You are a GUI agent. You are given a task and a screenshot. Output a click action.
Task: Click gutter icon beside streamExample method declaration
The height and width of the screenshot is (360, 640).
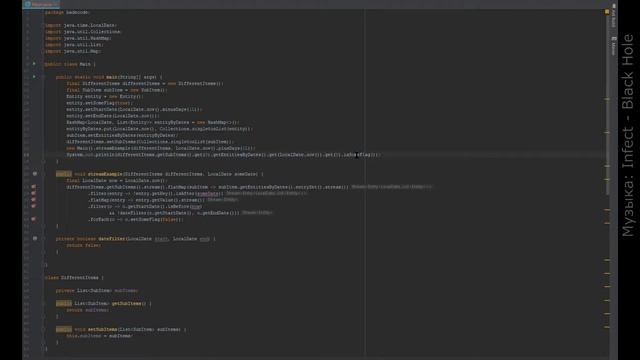pyautogui.click(x=35, y=174)
